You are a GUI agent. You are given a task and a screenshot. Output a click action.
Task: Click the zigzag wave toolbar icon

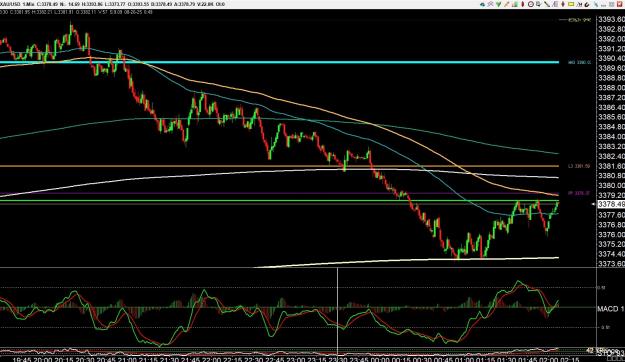tap(580, 4)
